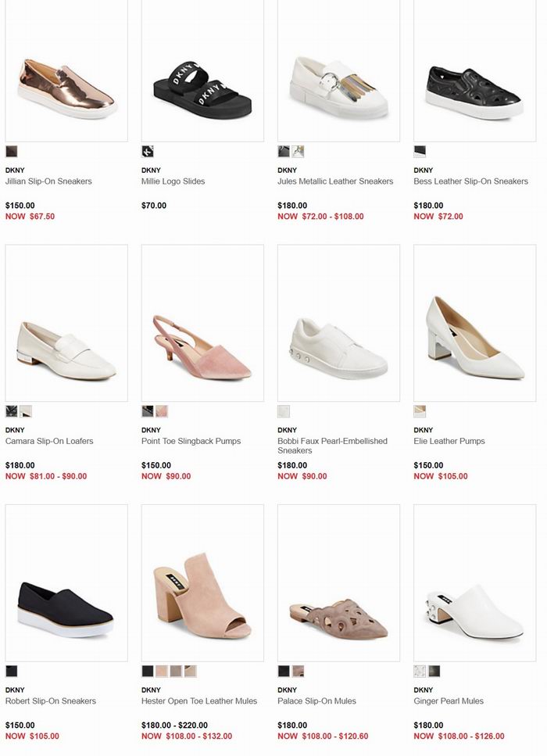Click the rose gold Jillian sneaker image
Screen dimensions: 547x756
coord(66,70)
